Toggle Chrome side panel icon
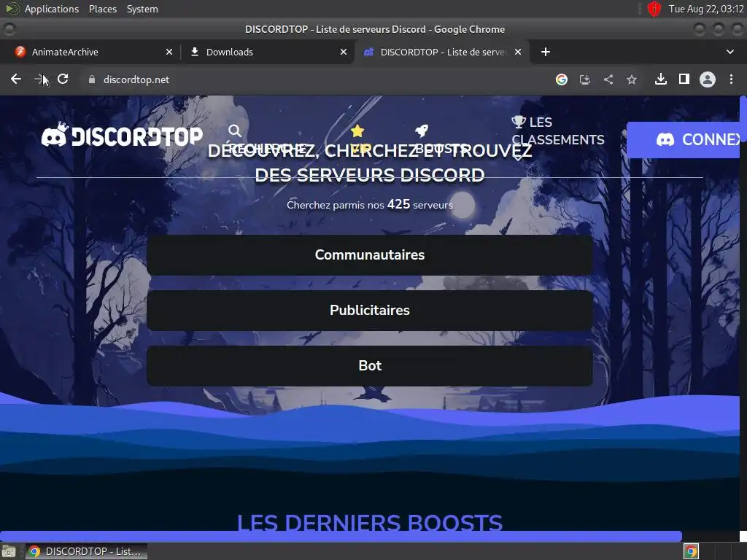Viewport: 747px width, 560px height. (x=684, y=79)
